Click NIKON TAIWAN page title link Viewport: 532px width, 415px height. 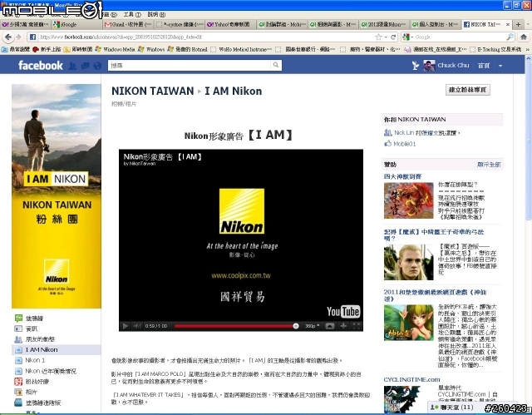coord(153,91)
